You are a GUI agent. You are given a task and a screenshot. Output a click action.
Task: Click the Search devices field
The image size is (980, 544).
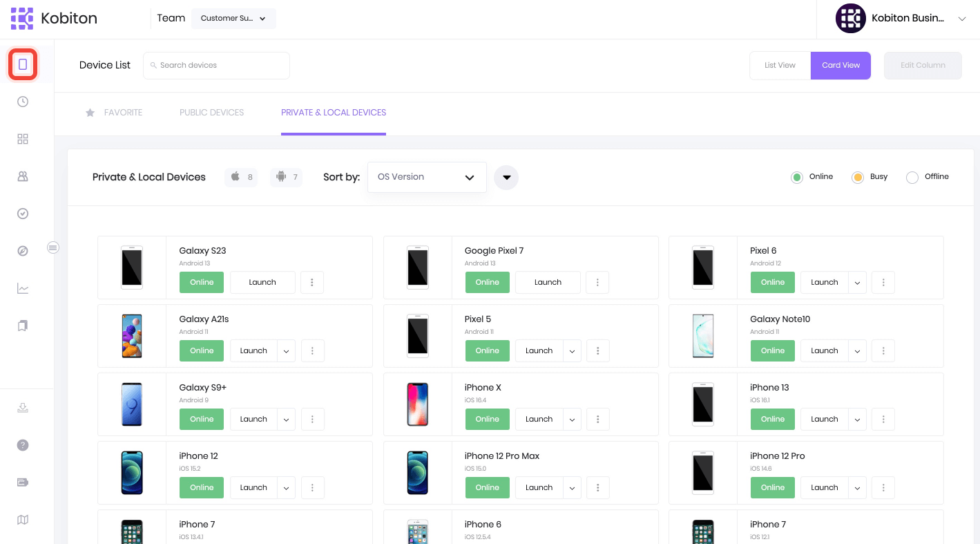[216, 65]
